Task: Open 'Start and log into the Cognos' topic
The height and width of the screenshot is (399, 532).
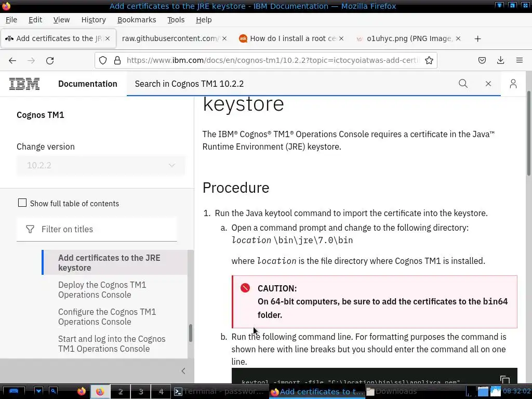Action: (112, 344)
